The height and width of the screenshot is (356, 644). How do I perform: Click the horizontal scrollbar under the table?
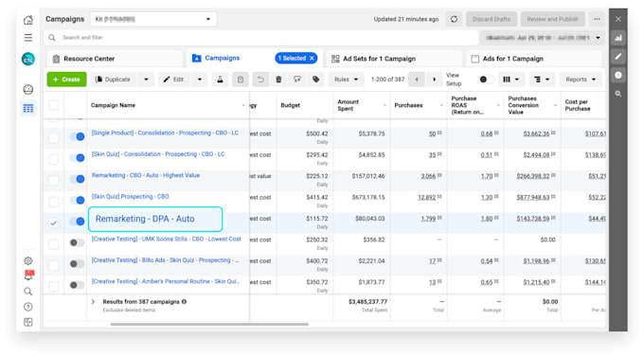(x=209, y=324)
